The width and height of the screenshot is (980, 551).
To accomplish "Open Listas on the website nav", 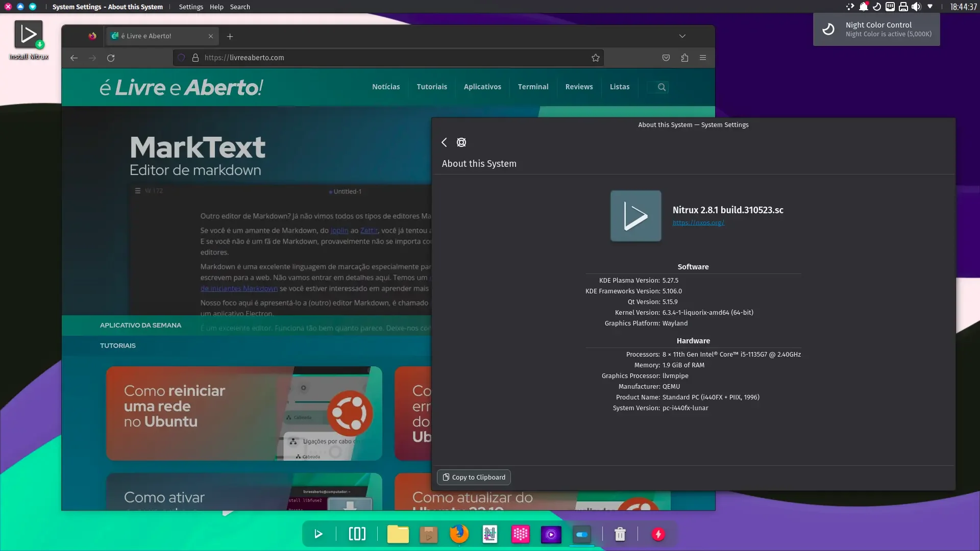I will click(620, 87).
